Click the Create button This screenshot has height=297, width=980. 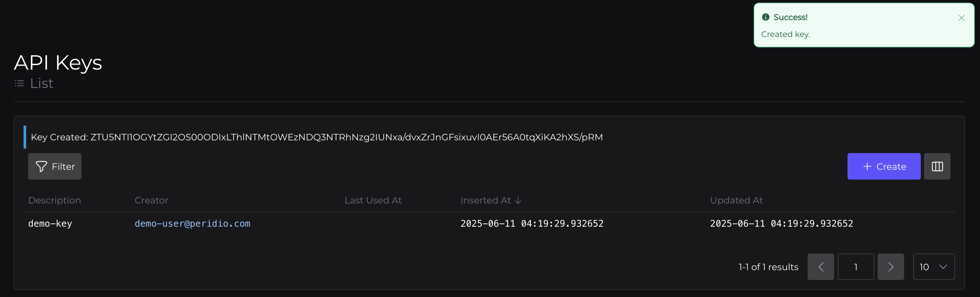pyautogui.click(x=884, y=166)
